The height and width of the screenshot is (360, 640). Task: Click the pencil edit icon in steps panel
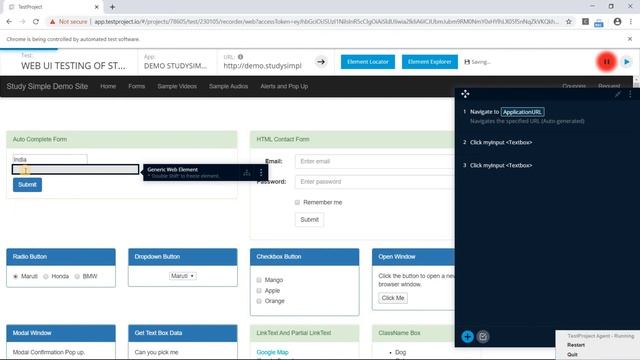tap(618, 94)
